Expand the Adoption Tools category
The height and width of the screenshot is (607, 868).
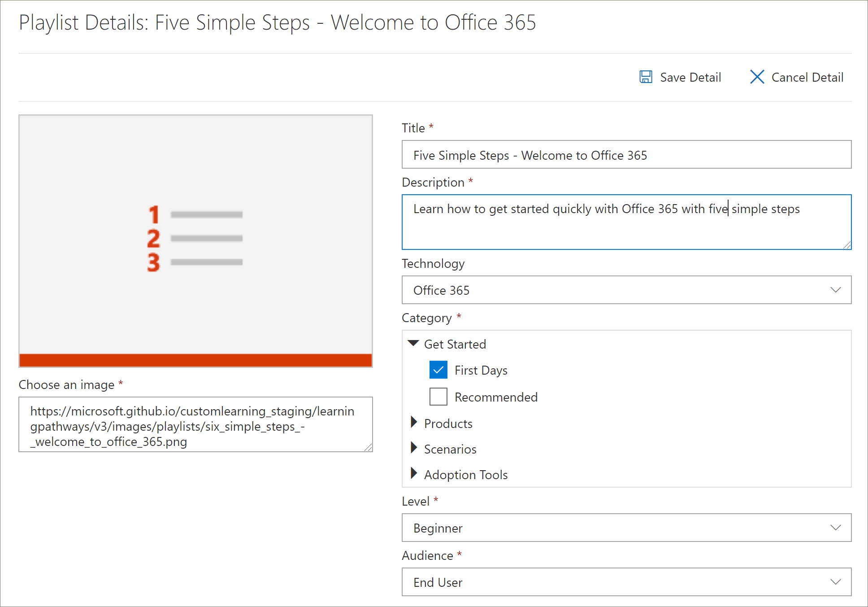pyautogui.click(x=414, y=474)
